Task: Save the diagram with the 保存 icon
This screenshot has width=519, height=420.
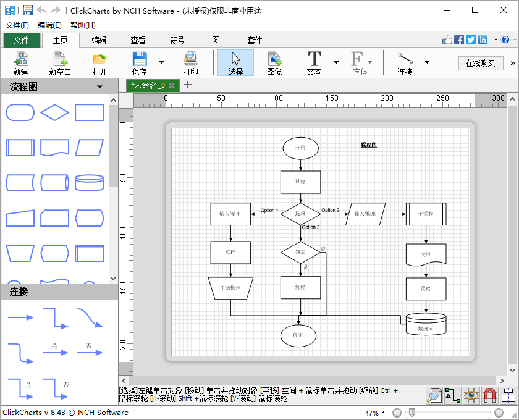Action: coord(140,63)
